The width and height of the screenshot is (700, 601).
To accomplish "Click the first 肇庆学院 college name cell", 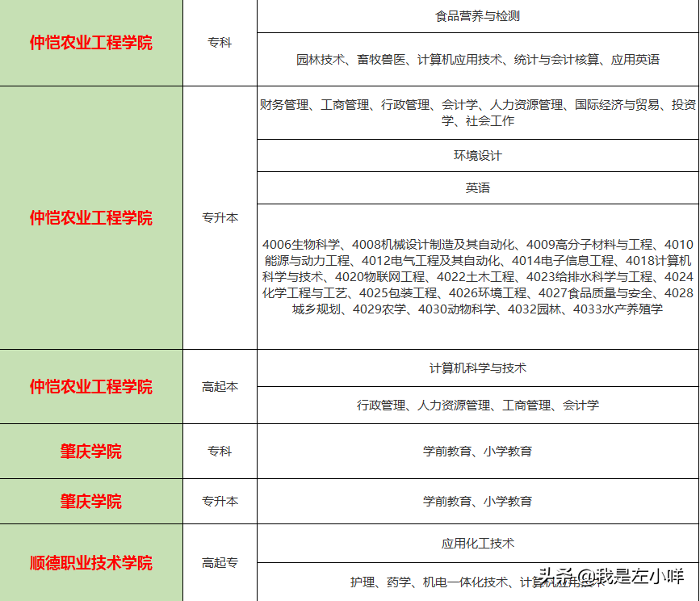I will pyautogui.click(x=93, y=452).
